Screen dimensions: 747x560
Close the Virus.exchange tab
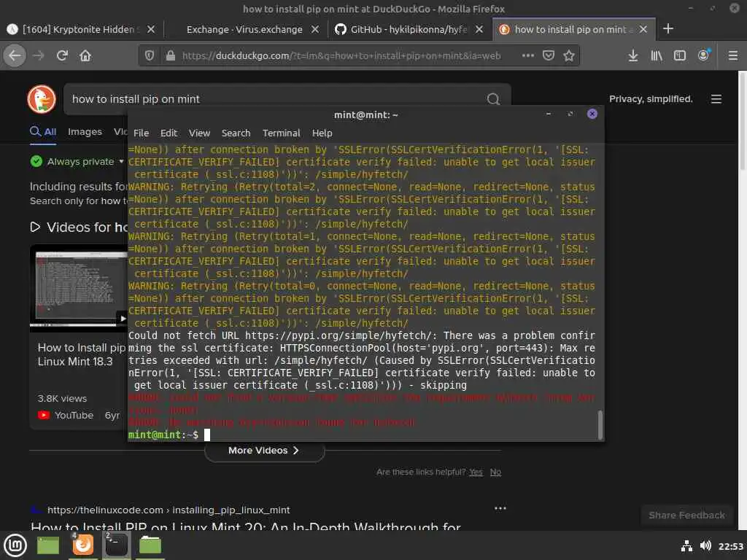pyautogui.click(x=315, y=29)
